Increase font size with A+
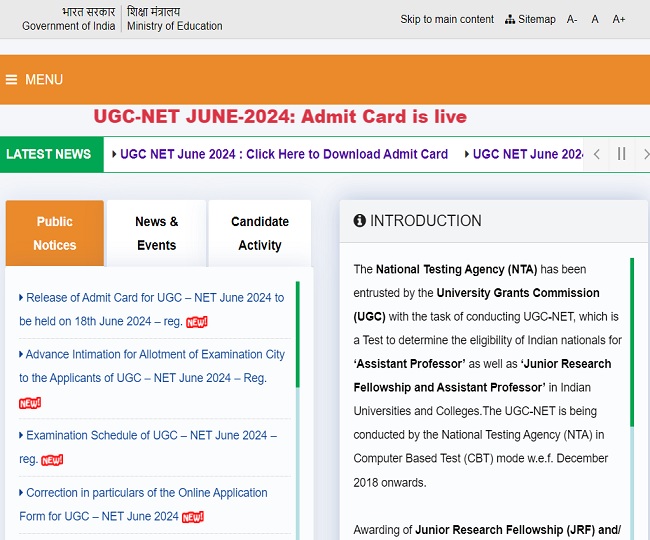This screenshot has height=540, width=650. coord(618,19)
